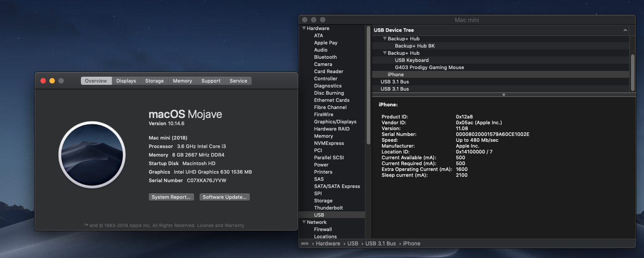
Task: Collapse the first Backup+ Hub entry
Action: click(x=385, y=39)
